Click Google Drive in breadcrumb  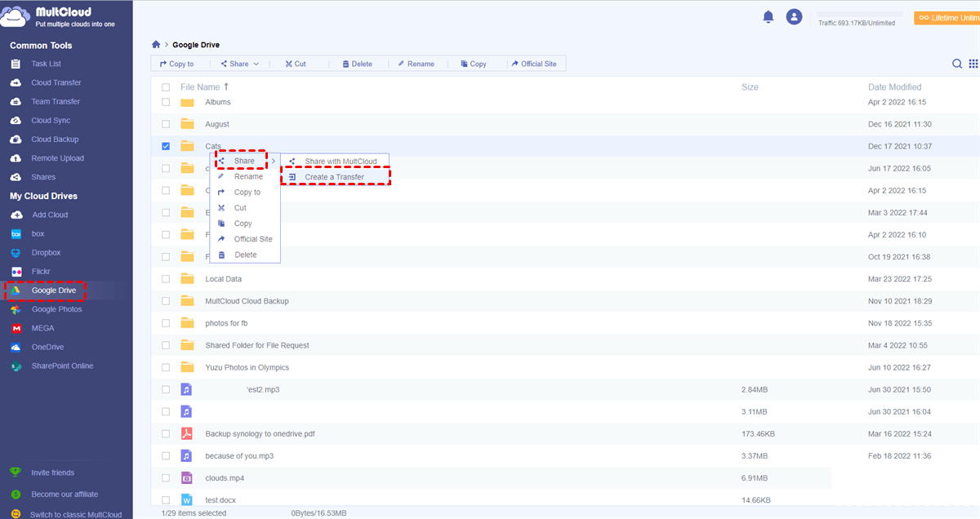(196, 45)
